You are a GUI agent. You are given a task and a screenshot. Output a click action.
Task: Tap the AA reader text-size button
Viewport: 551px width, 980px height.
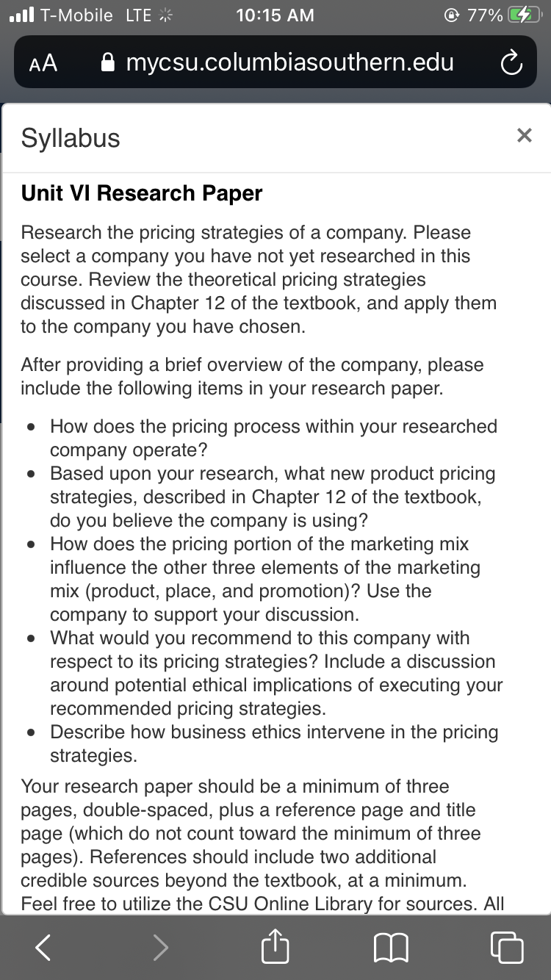coord(43,63)
